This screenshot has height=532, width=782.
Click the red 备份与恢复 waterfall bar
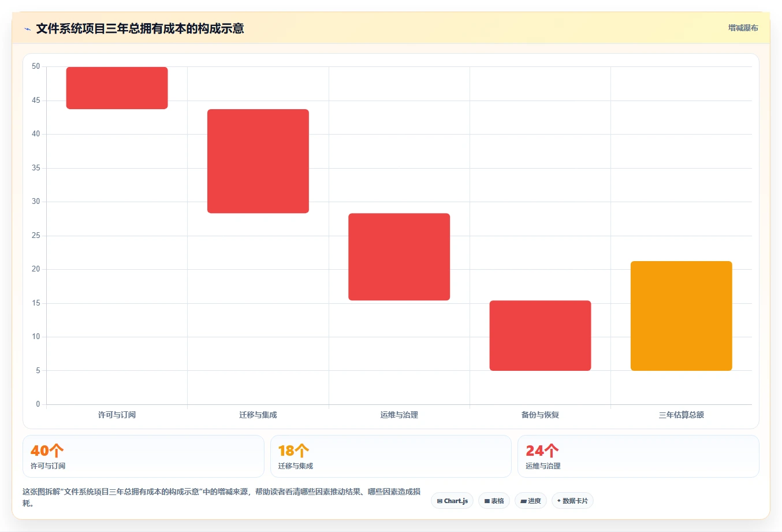click(540, 336)
